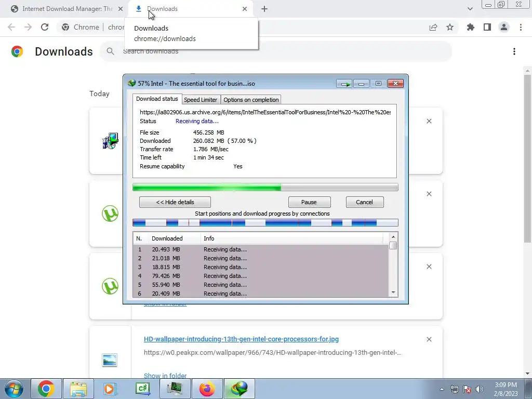Click the archive.org download URL text
The image size is (532, 399).
coord(265,112)
